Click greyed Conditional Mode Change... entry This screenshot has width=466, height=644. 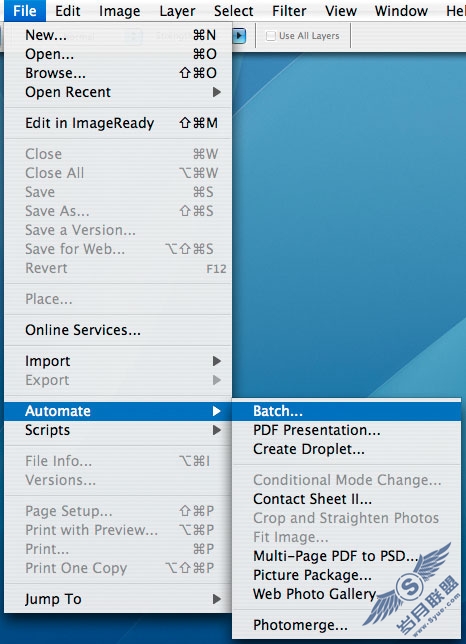pyautogui.click(x=347, y=480)
